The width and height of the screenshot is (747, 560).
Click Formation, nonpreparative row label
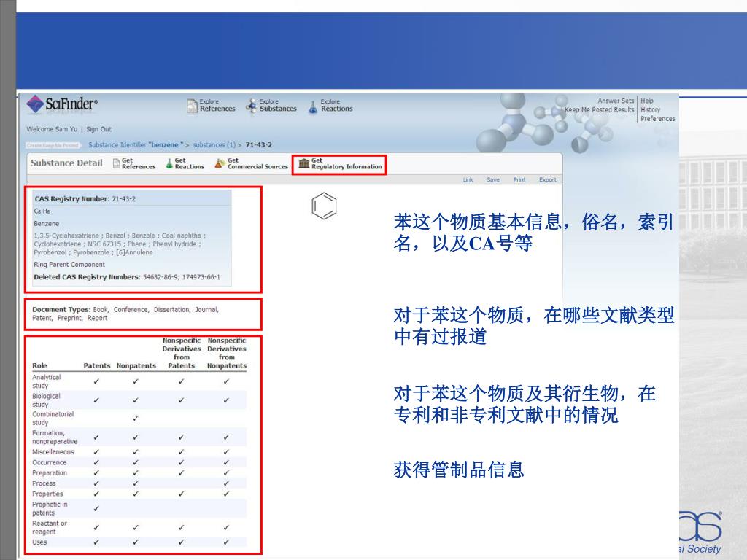[54, 437]
